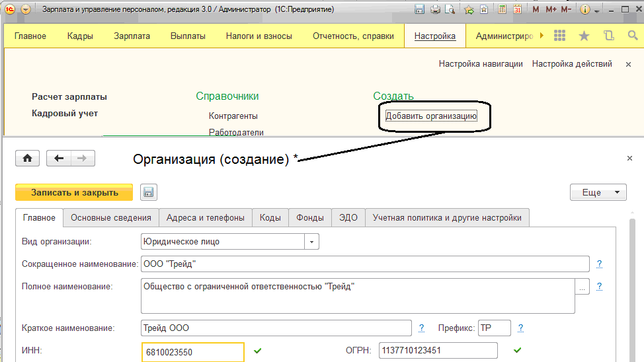Switch to the Адреса и телефоны tab
The image size is (644, 362).
205,217
